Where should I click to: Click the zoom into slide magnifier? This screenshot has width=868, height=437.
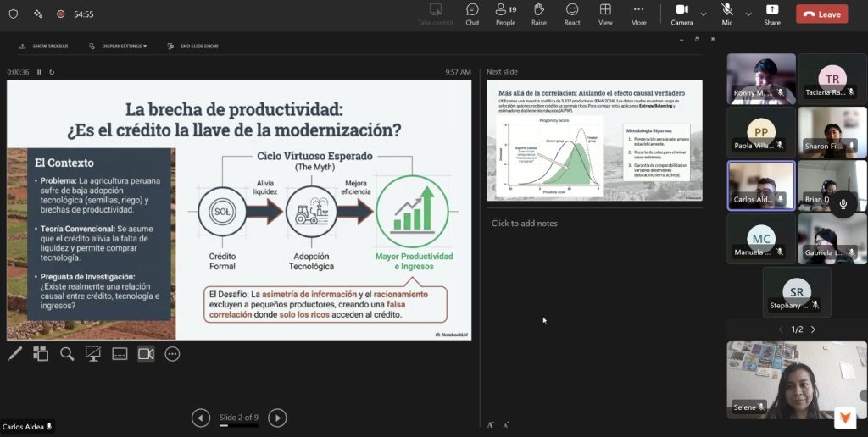coord(67,354)
